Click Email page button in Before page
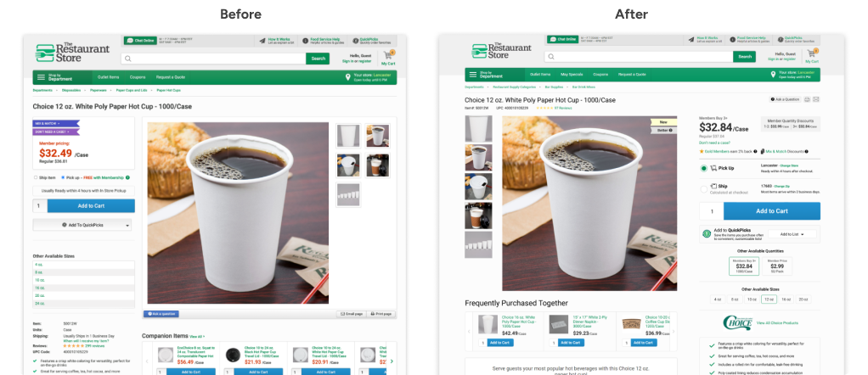The height and width of the screenshot is (375, 868). pos(351,314)
